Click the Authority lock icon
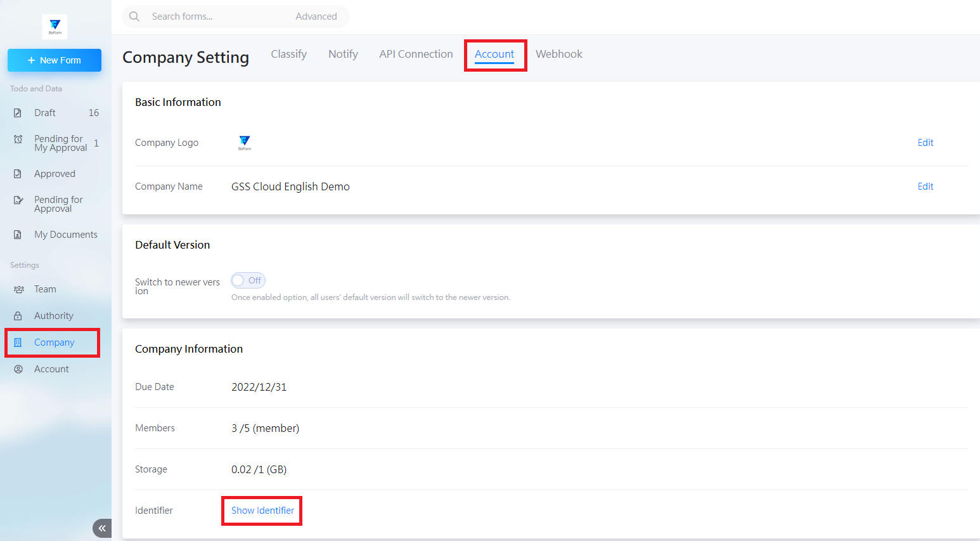 (18, 316)
